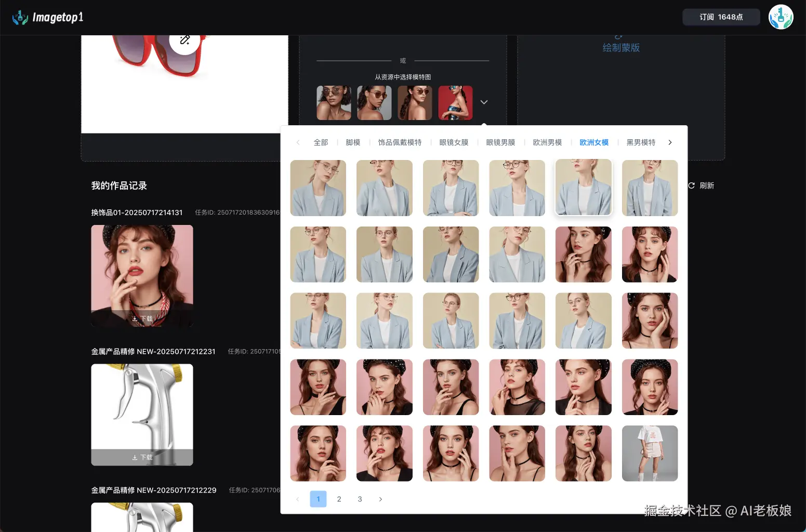
Task: Select the highlighted blue blazer model thumbnail
Action: 584,188
